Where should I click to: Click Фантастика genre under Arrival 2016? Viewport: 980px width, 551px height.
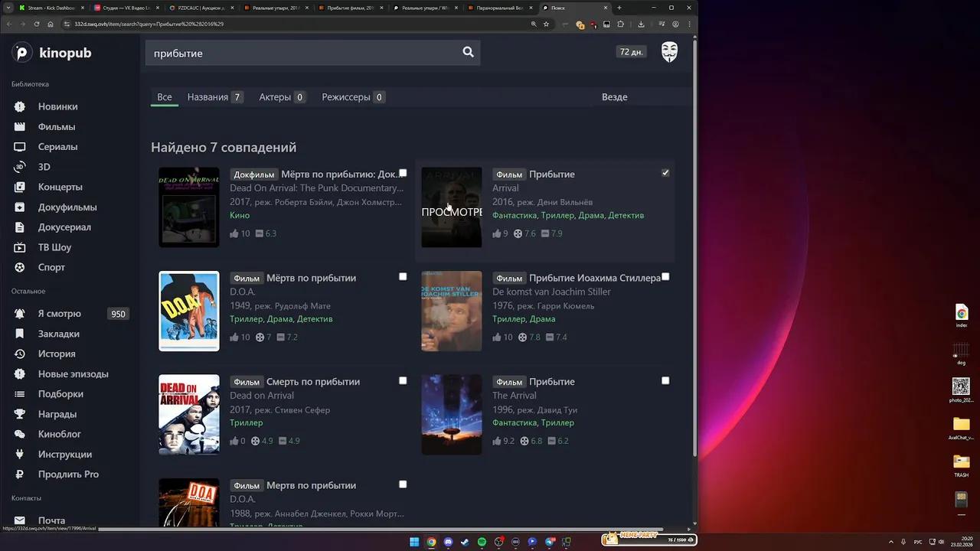tap(514, 216)
